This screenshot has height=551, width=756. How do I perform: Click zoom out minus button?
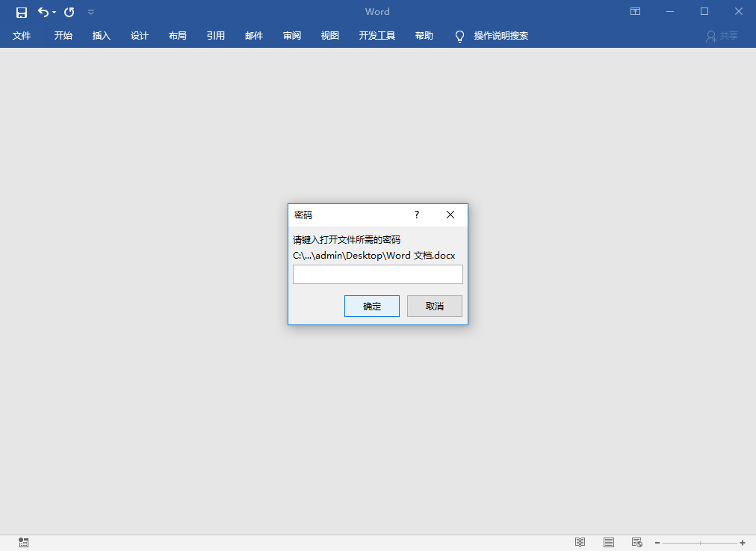pyautogui.click(x=657, y=543)
